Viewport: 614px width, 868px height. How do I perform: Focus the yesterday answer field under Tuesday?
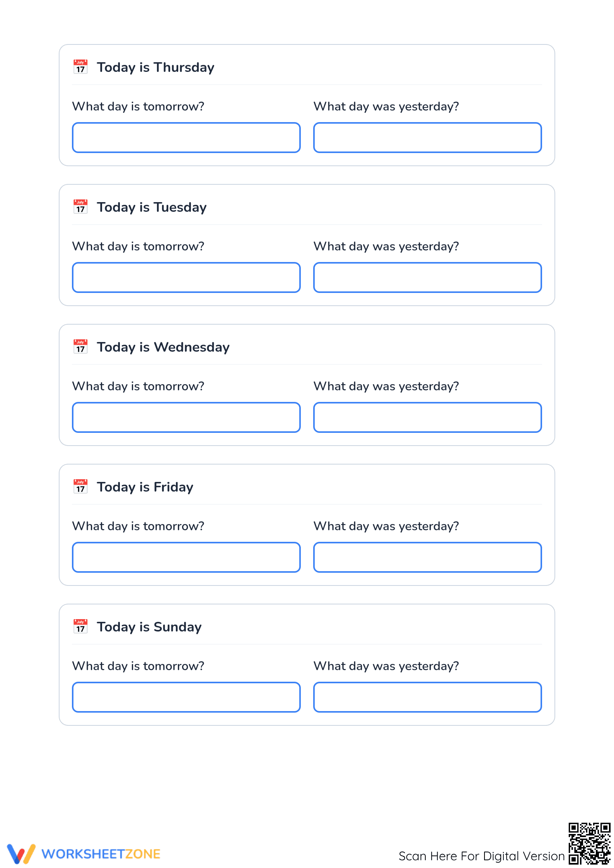tap(428, 277)
